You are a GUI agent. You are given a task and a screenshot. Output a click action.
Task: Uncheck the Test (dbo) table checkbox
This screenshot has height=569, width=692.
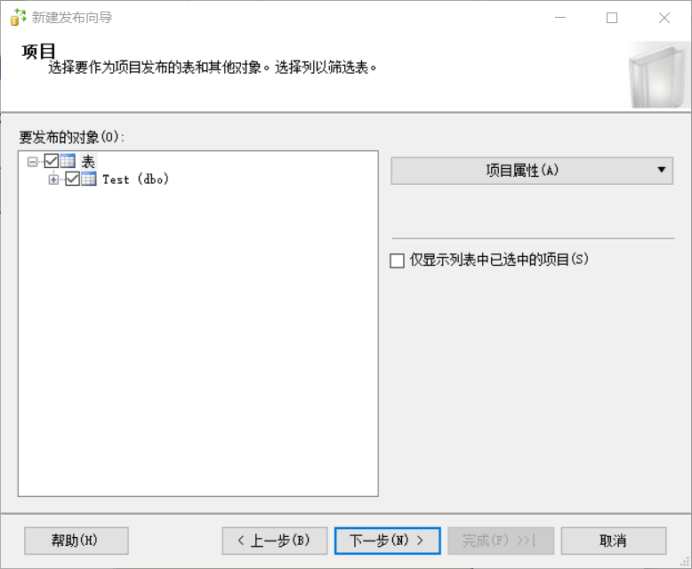[x=72, y=180]
